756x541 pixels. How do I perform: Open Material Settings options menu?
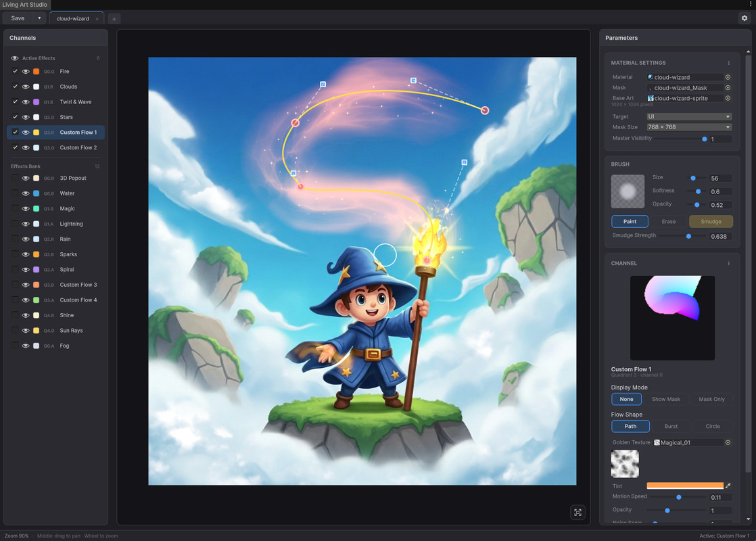tap(728, 63)
